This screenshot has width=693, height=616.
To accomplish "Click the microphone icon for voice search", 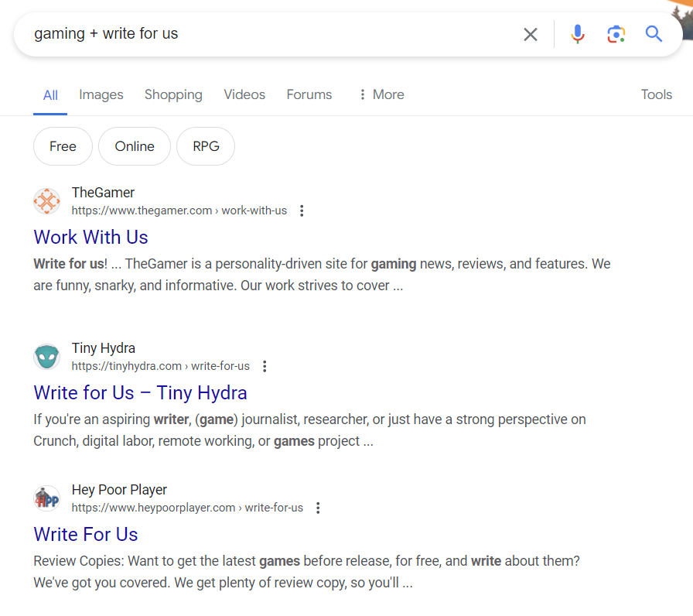I will click(577, 34).
